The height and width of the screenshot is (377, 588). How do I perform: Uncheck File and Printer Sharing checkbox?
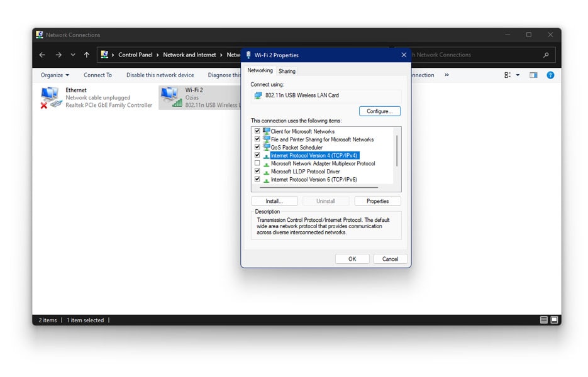point(257,139)
